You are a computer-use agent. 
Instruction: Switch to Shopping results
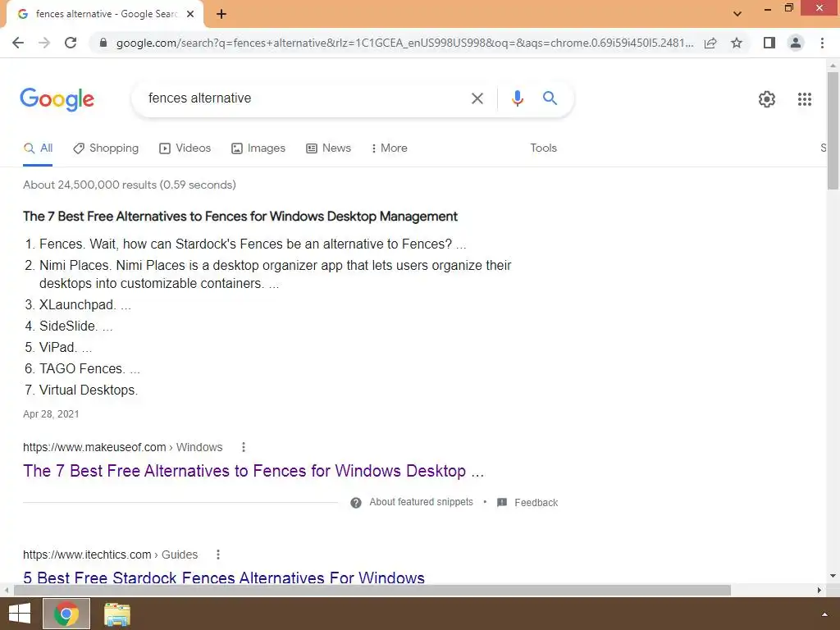(106, 148)
